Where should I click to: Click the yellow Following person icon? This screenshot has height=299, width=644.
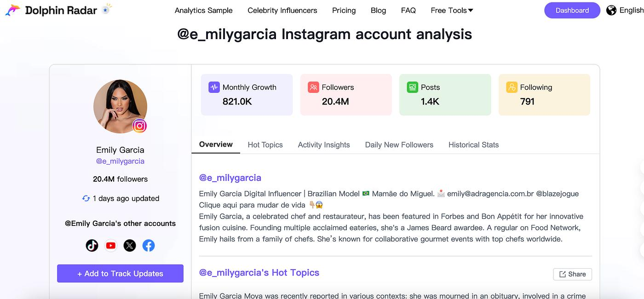tap(512, 87)
